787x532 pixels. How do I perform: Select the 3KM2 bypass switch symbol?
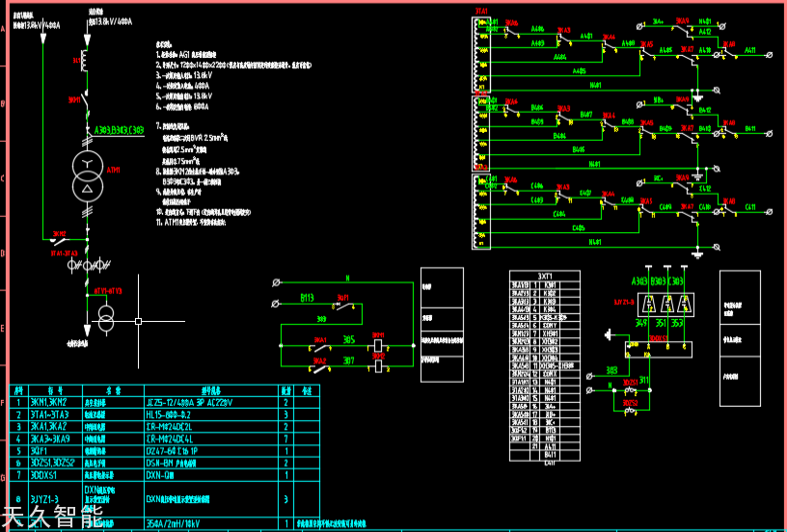60,240
